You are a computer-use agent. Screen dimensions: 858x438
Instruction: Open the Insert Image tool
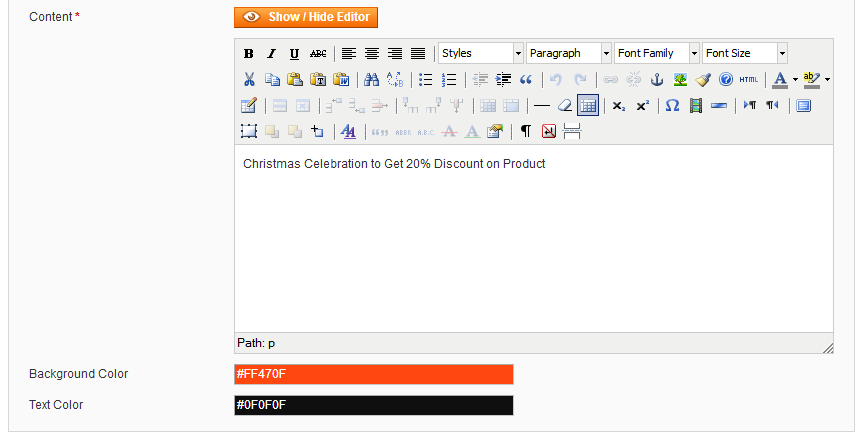pyautogui.click(x=680, y=79)
